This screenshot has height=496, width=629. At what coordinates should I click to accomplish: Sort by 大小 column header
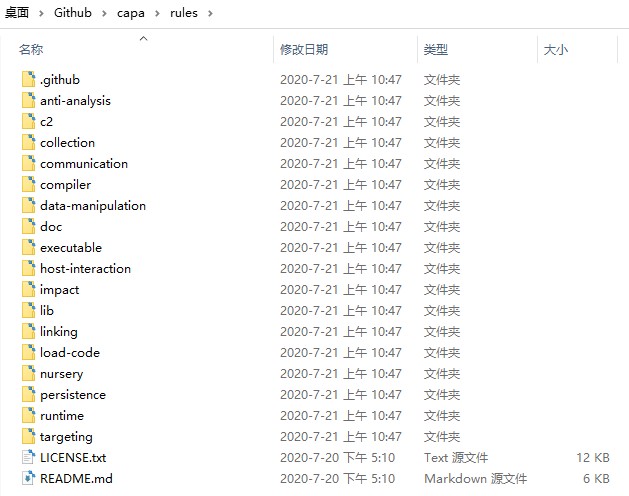(x=556, y=50)
